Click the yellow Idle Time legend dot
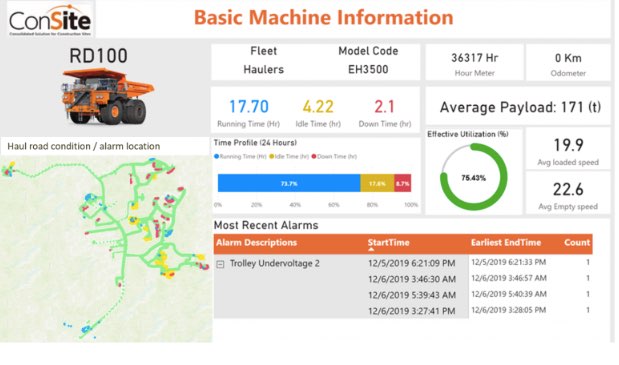 272,157
